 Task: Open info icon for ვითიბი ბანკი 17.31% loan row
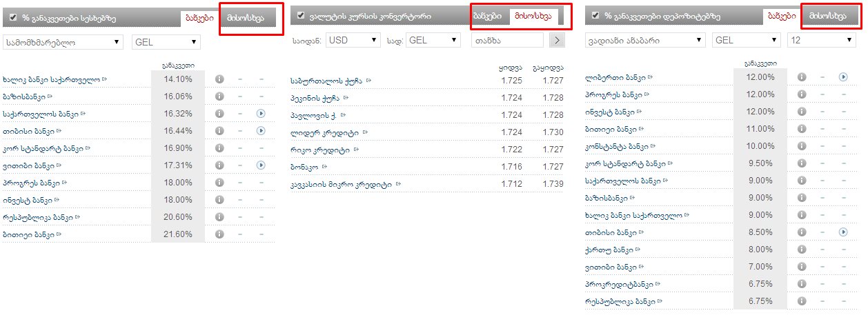[x=219, y=165]
